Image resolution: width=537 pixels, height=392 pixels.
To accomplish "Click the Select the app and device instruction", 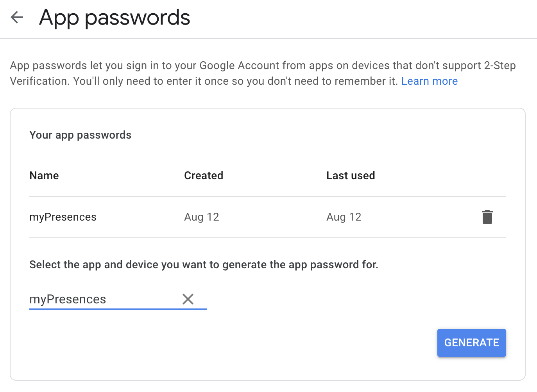I will (x=204, y=265).
